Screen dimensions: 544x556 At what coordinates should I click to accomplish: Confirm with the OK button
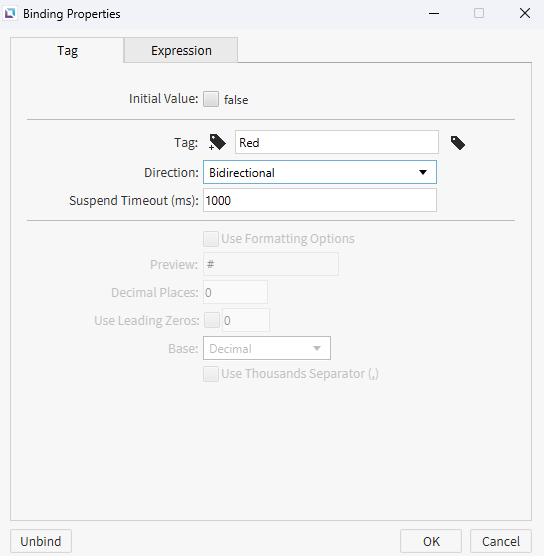coord(431,541)
